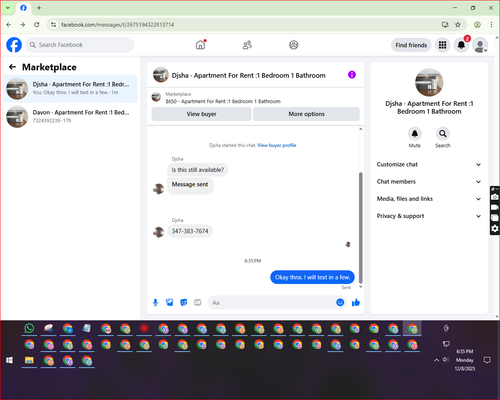Click the chat scrollbar thumb
The height and width of the screenshot is (400, 500).
tap(360, 227)
